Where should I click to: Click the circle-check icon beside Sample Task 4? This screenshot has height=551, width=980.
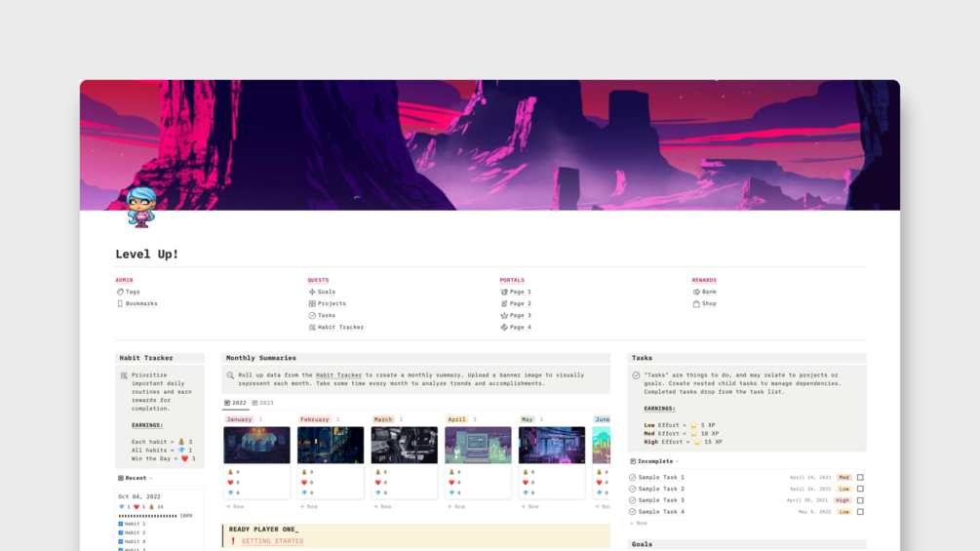coord(633,512)
